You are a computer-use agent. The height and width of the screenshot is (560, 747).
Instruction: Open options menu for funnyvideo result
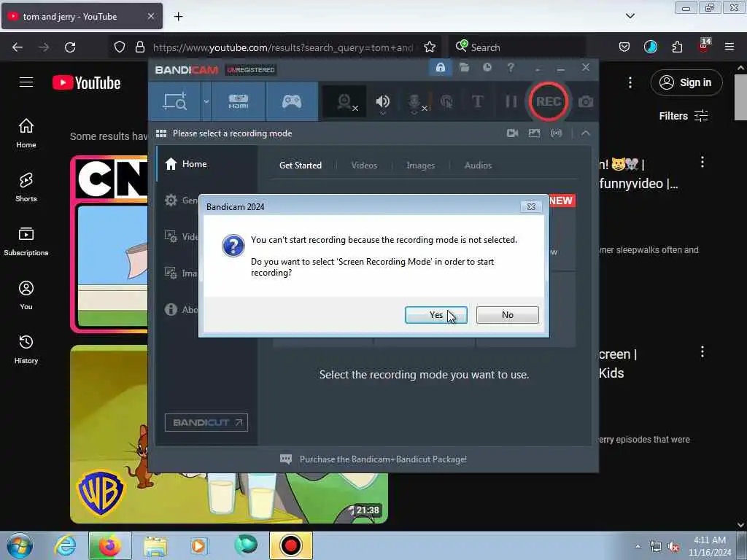[703, 162]
